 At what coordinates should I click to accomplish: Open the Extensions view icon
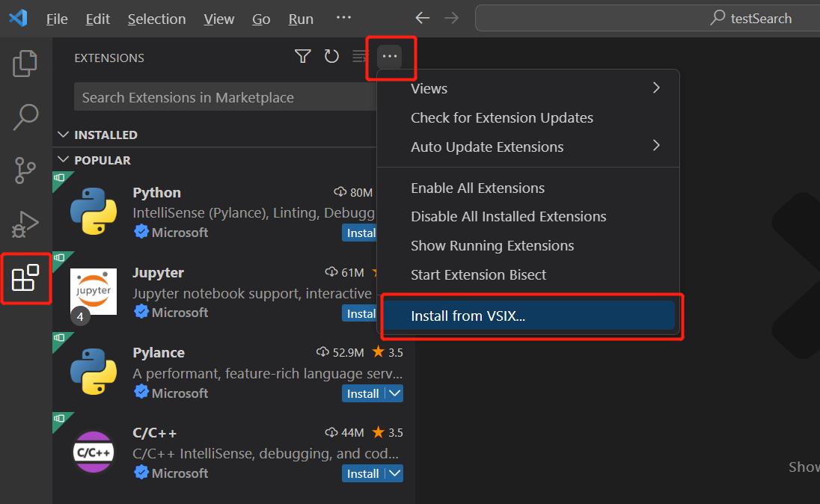(25, 277)
